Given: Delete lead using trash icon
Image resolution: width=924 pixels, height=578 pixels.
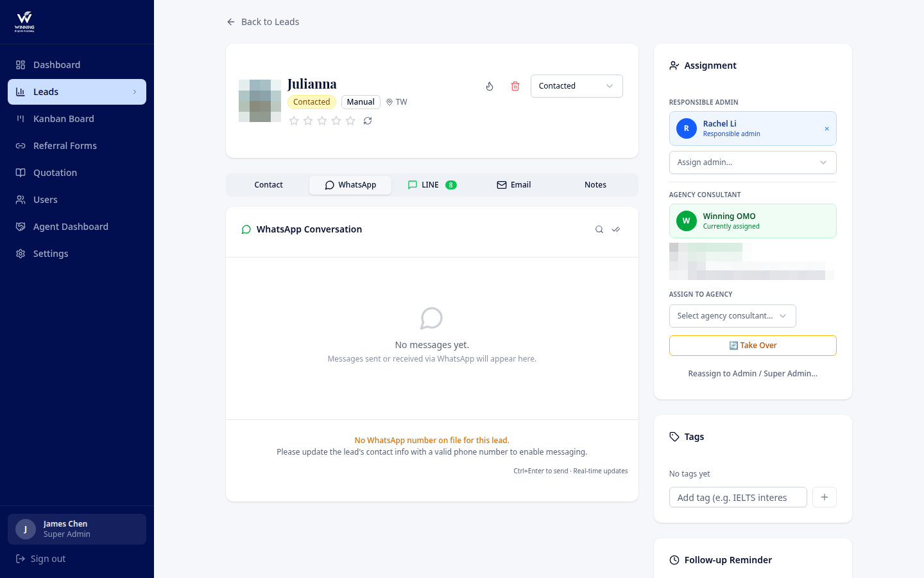Looking at the screenshot, I should tap(515, 86).
